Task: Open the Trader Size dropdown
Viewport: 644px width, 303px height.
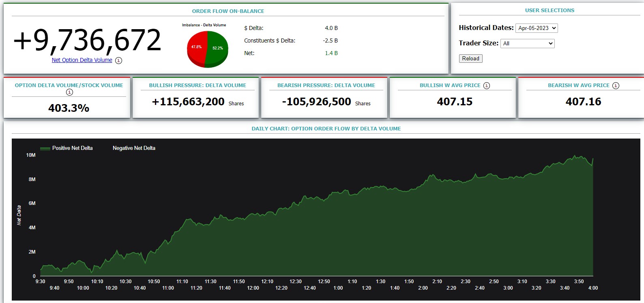Action: (x=527, y=43)
